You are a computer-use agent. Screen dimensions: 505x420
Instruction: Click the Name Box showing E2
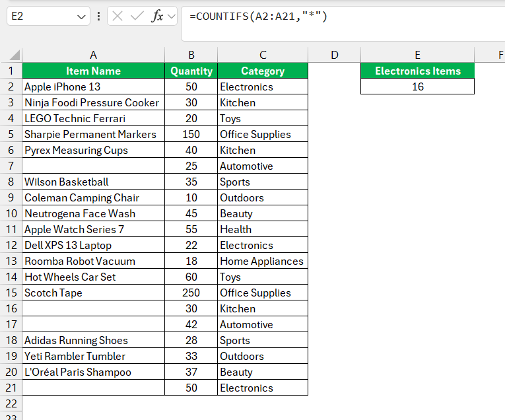click(48, 16)
